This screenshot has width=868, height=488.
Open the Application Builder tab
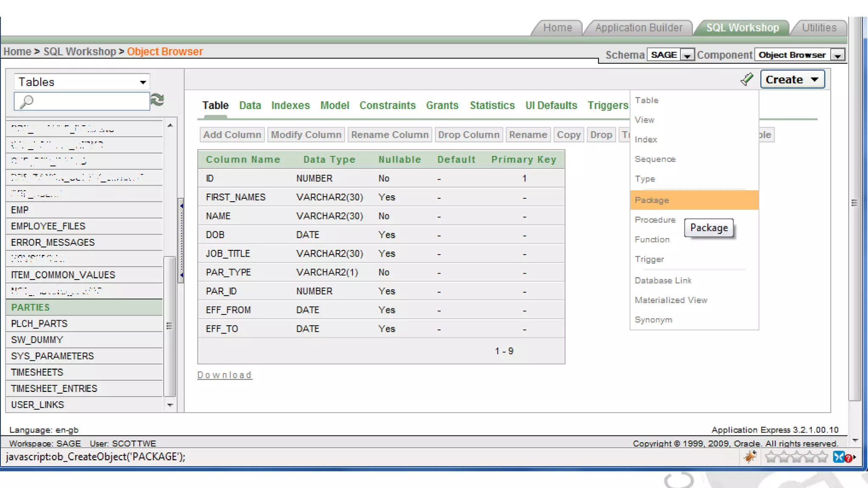pos(638,28)
